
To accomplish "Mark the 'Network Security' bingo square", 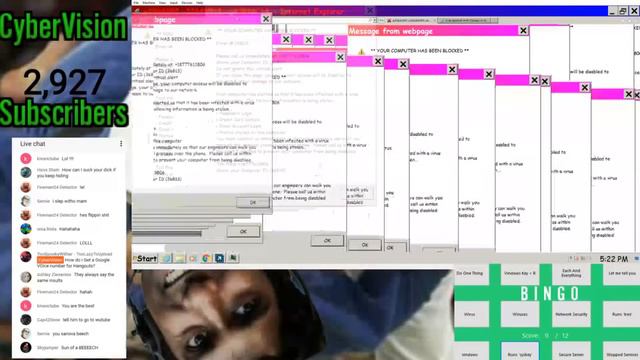I will (571, 314).
